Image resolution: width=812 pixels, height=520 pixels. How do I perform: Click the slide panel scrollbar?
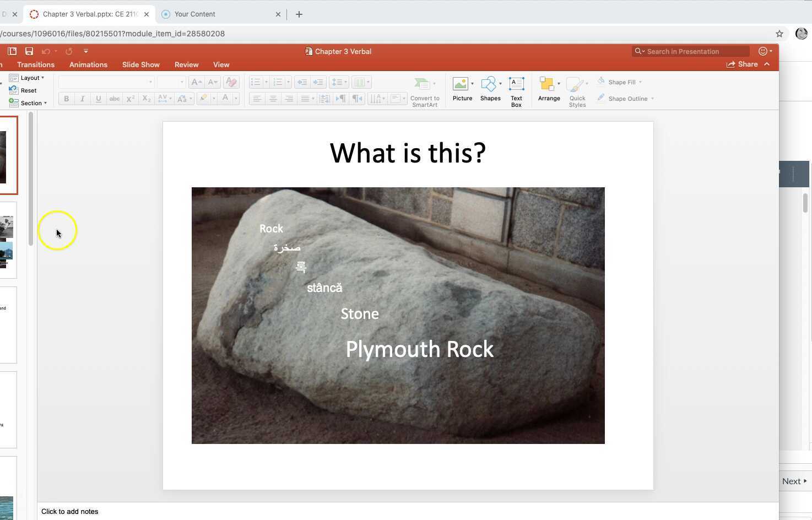[31, 179]
